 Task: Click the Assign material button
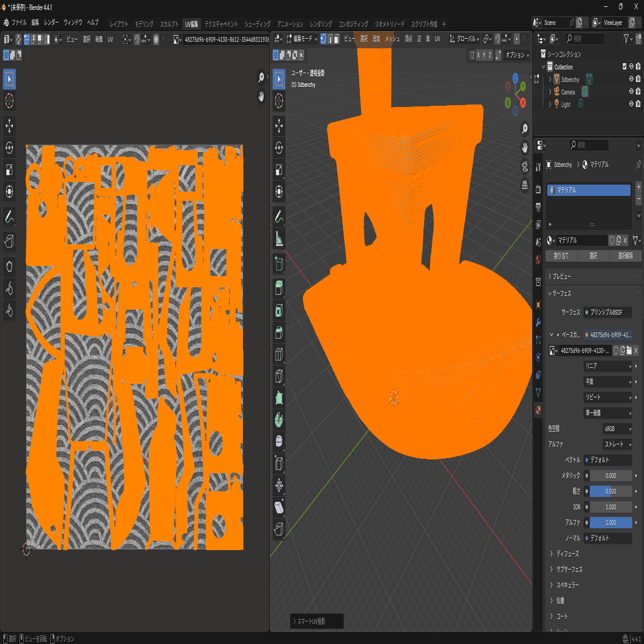pyautogui.click(x=561, y=256)
